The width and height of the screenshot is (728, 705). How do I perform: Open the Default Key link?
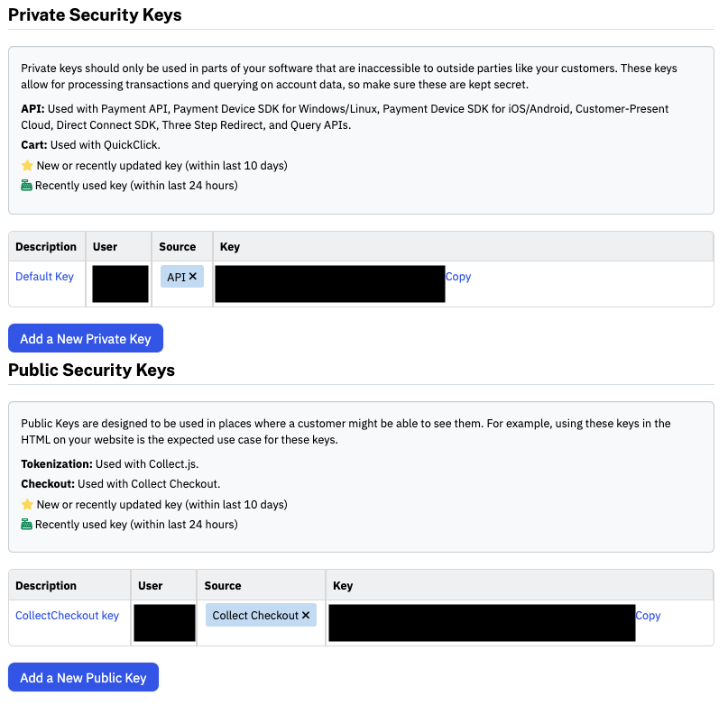(x=44, y=277)
